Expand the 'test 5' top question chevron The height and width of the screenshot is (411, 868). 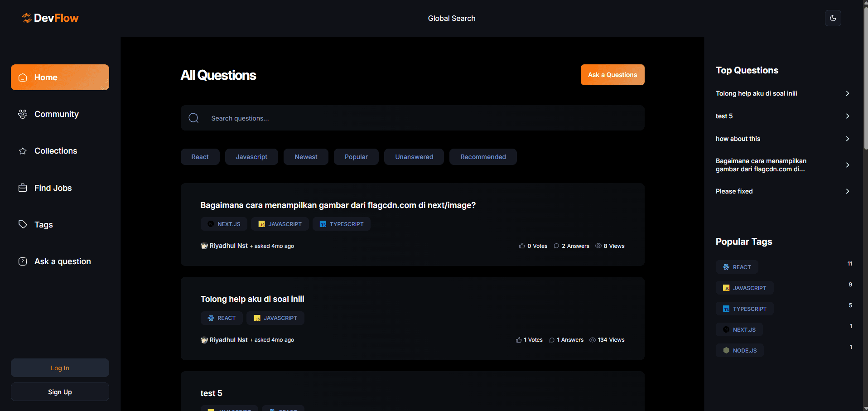coord(847,116)
